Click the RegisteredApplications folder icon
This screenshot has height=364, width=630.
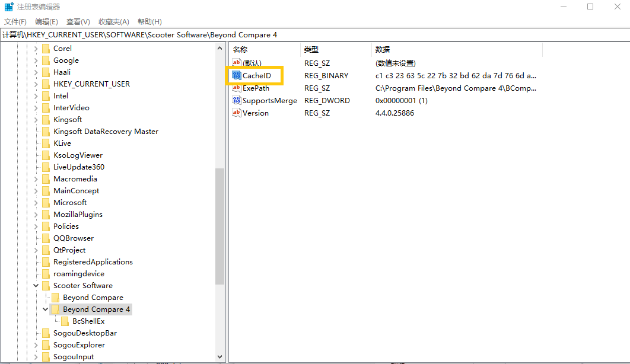(x=46, y=261)
